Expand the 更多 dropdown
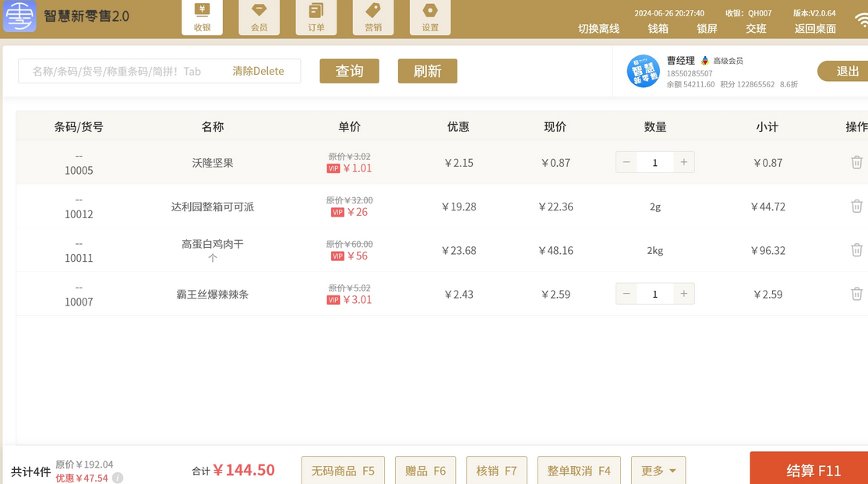 pos(658,470)
